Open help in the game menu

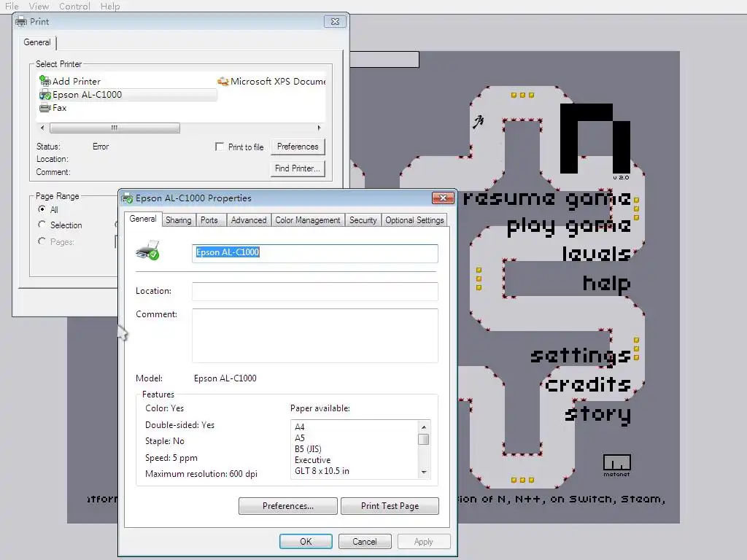607,284
